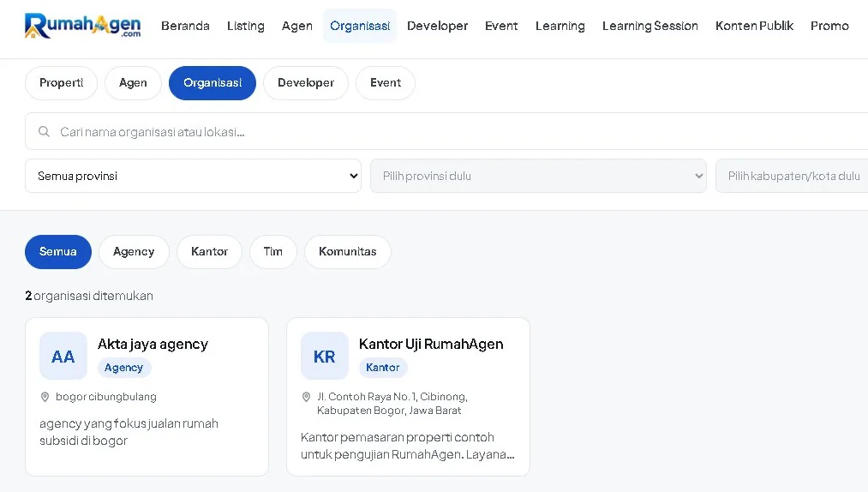Focus the organisasi name or location search field
The width and height of the screenshot is (868, 492).
(446, 132)
